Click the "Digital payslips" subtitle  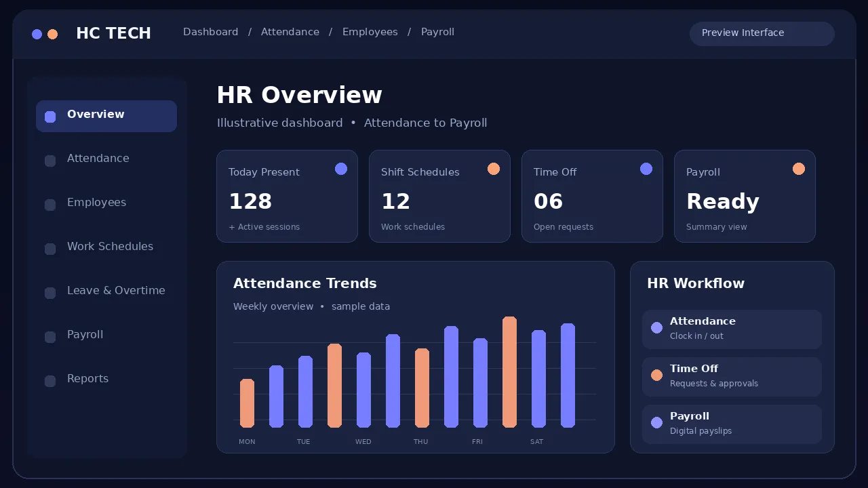[x=701, y=431]
